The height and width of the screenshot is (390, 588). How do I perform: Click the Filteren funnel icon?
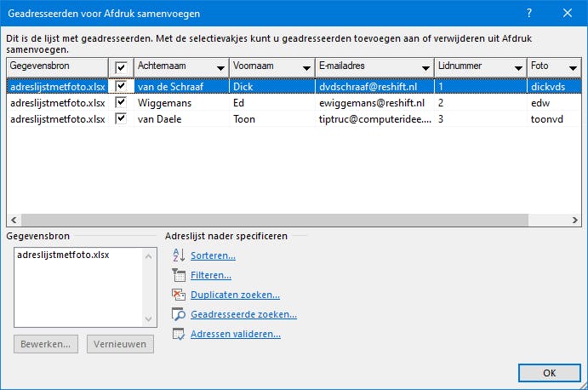(178, 275)
